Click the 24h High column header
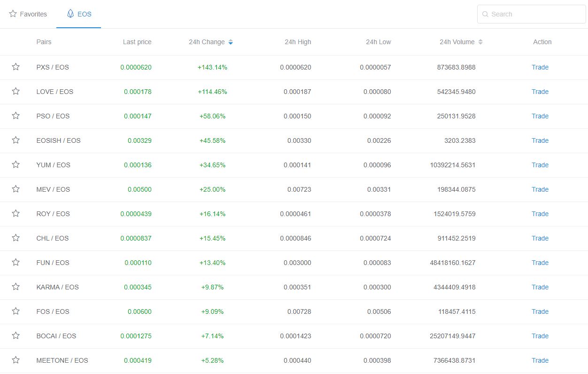This screenshot has width=588, height=374. click(298, 42)
